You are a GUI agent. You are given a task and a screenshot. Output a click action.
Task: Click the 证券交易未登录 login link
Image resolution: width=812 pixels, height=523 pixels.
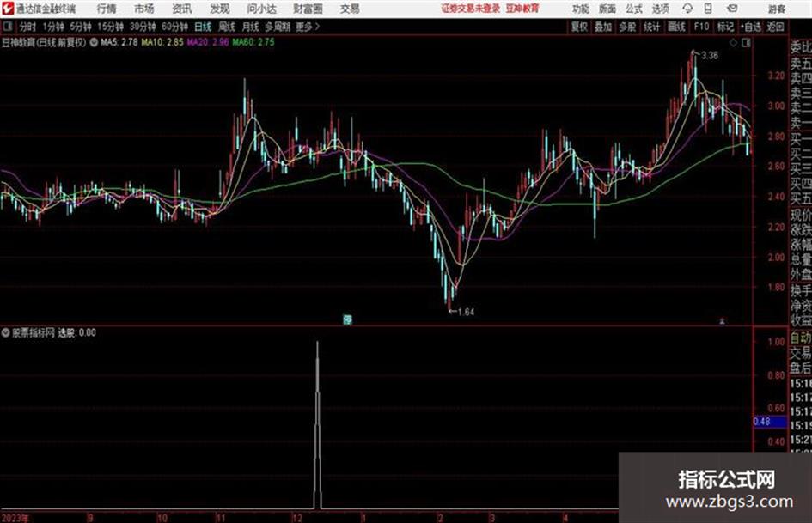tap(471, 9)
